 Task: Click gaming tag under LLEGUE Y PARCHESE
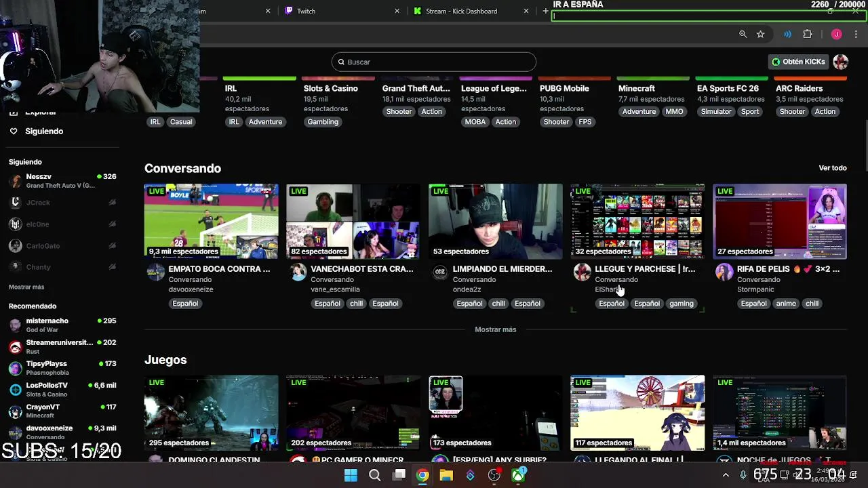pos(682,304)
